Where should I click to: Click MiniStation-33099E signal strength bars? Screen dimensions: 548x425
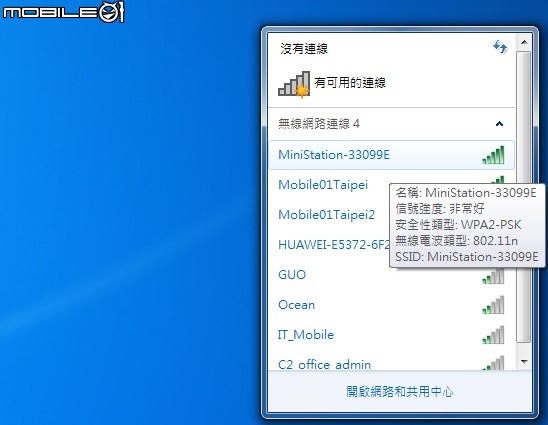(493, 155)
